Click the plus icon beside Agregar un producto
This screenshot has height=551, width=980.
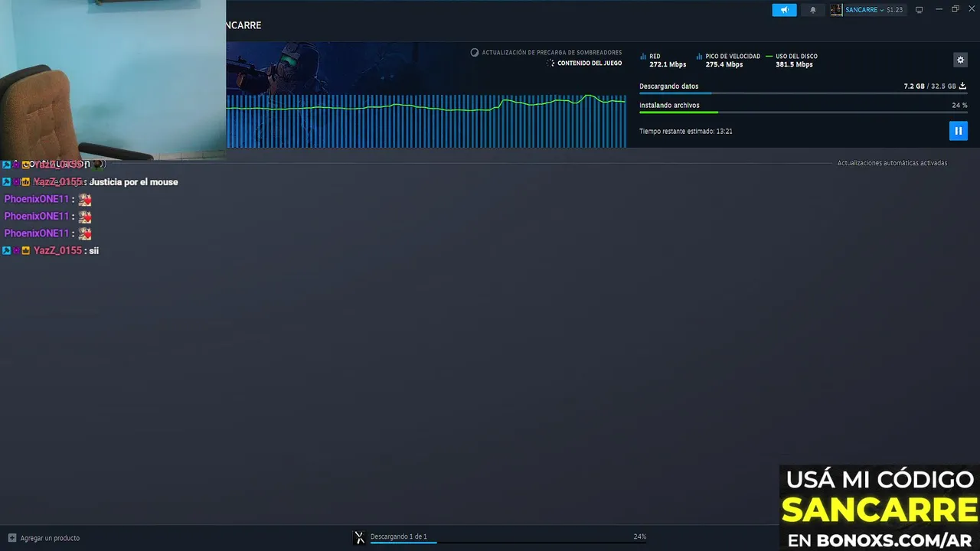pyautogui.click(x=11, y=538)
